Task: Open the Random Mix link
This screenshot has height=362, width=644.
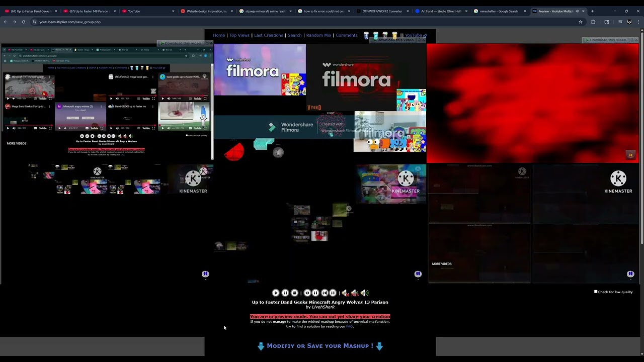Action: pos(318,35)
